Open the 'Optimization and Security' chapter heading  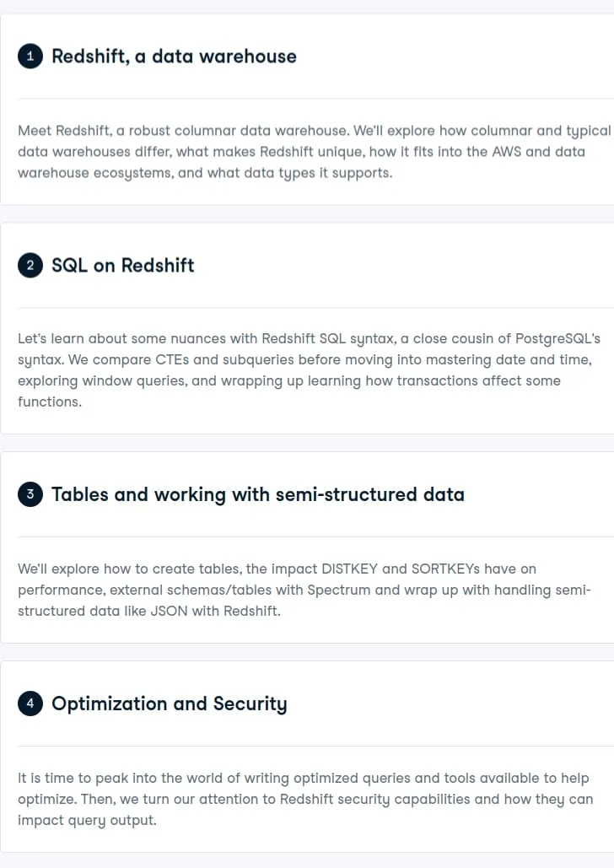[x=170, y=704]
